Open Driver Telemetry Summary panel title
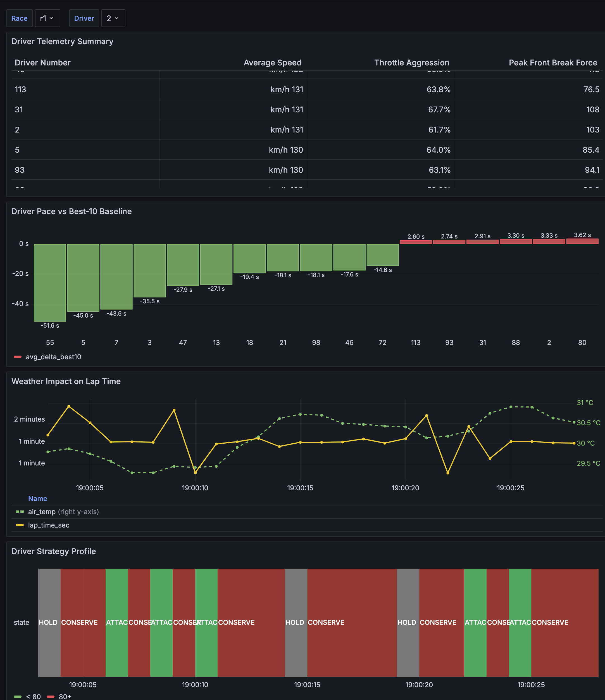Screen dimensions: 605x700 tap(63, 41)
